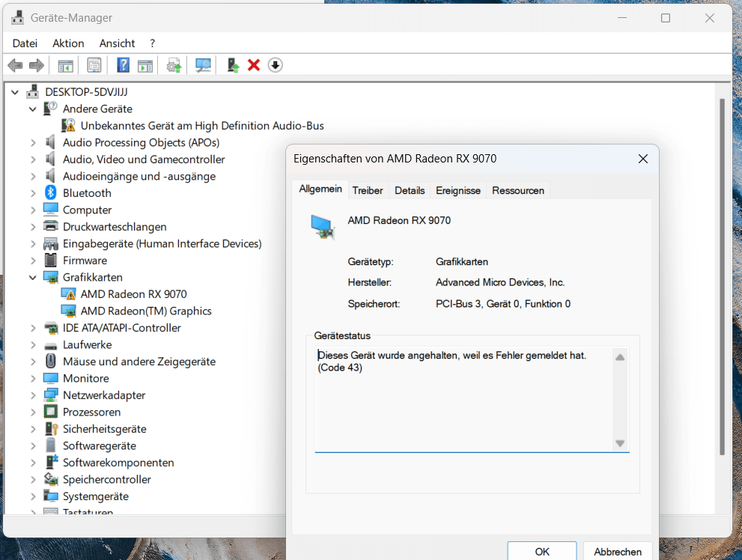Expand Eingabegeräte (Human Interface Devices)

[x=33, y=243]
